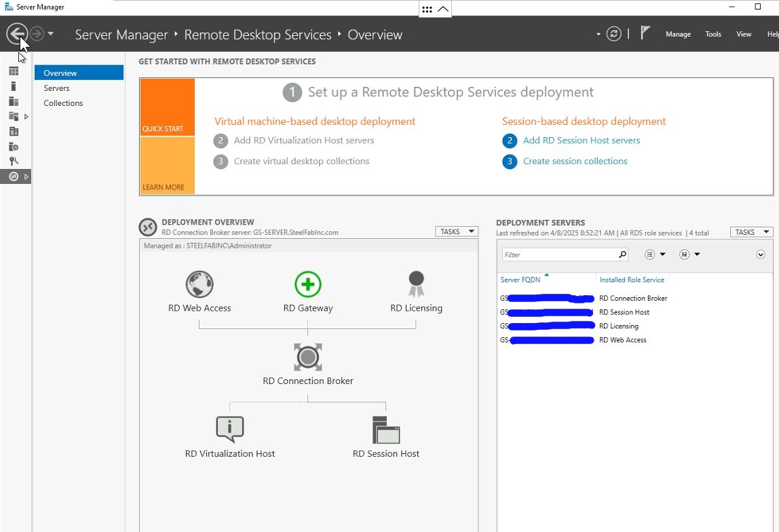This screenshot has width=779, height=532.
Task: Click the QUICK START tile
Action: (168, 107)
